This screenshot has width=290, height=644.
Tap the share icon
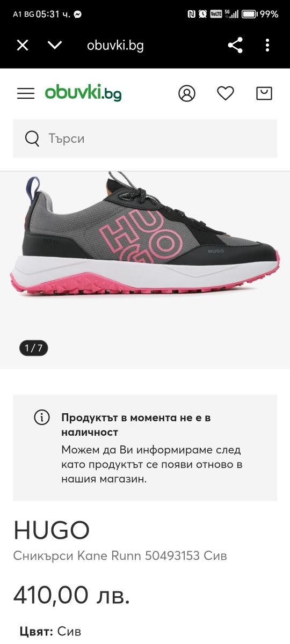(235, 46)
